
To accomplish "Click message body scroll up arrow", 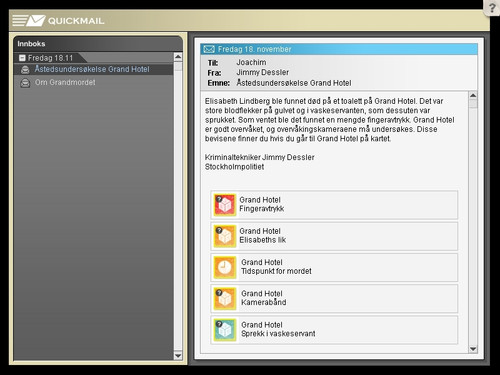I will click(x=473, y=96).
